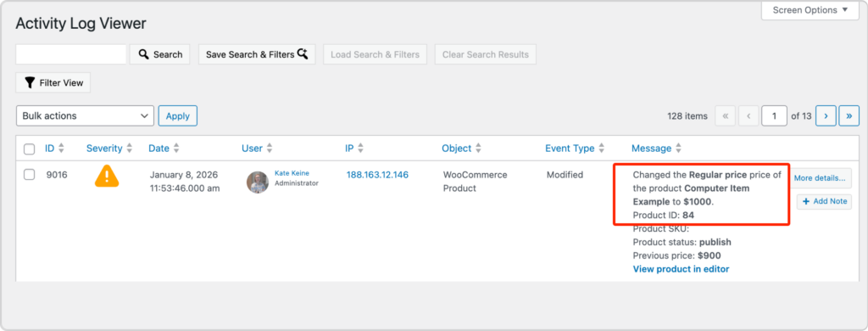The image size is (868, 331).
Task: Click the Apply button
Action: pyautogui.click(x=178, y=116)
